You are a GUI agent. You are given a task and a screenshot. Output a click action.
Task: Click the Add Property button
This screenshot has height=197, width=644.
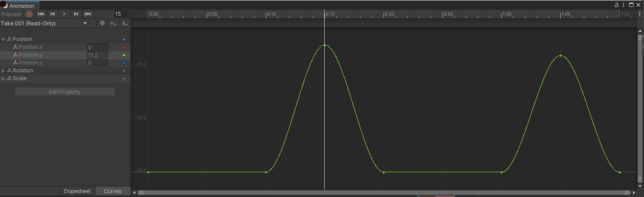[x=65, y=92]
